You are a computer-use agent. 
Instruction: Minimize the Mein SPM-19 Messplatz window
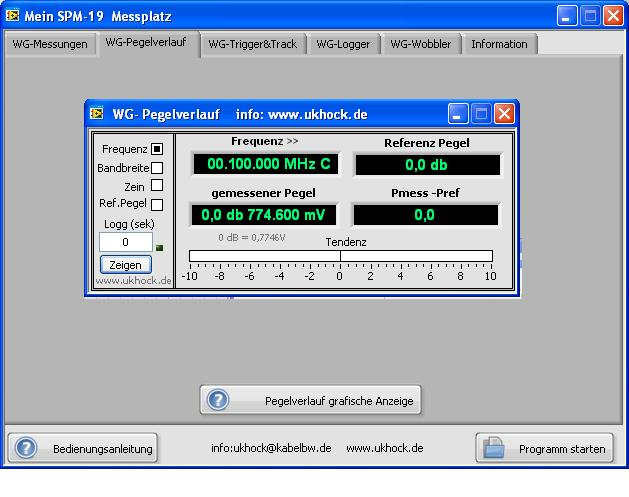[x=567, y=16]
